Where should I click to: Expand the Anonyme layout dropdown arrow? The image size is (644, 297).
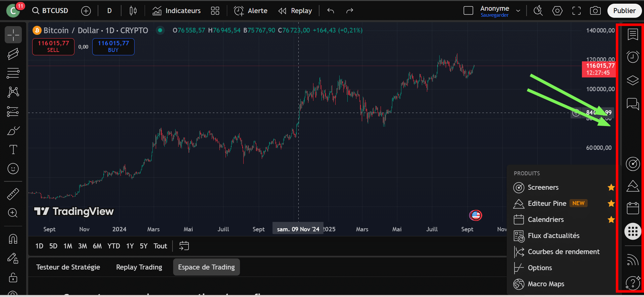(x=518, y=11)
